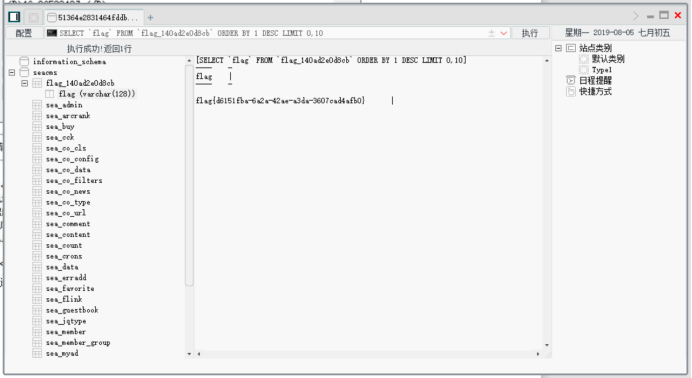Select the flag{d6151fba-...} result cell
Screen dimensions: 692x378
280,101
